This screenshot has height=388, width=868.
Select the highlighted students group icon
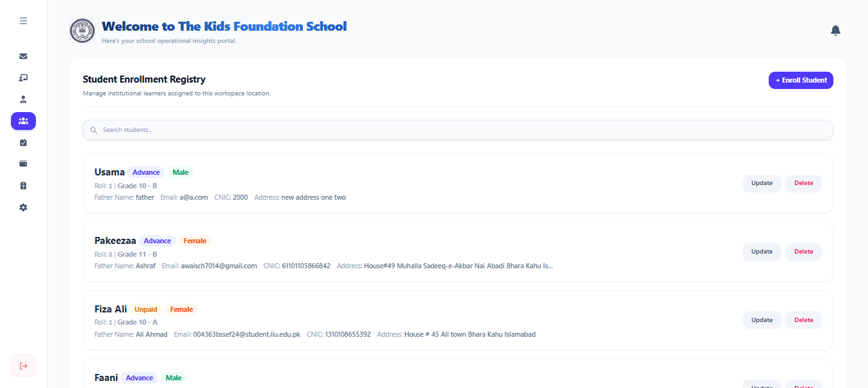[x=23, y=121]
